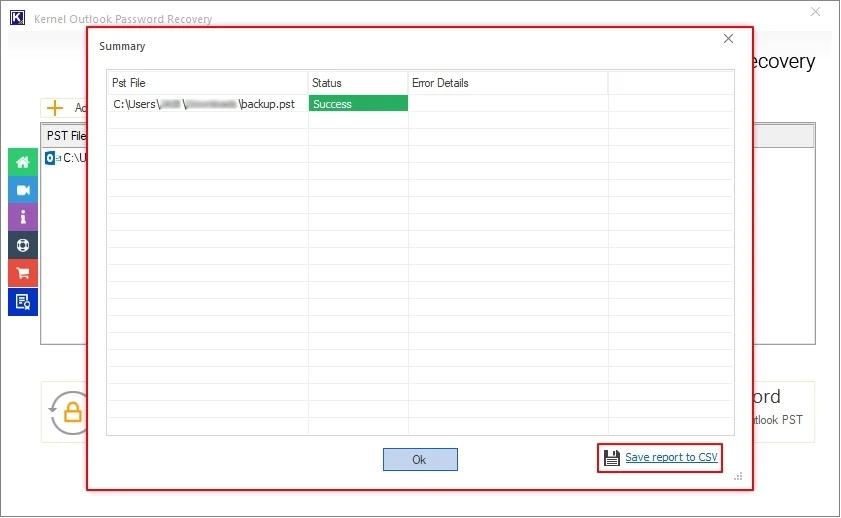
Task: Open the Home icon in sidebar
Action: [x=23, y=162]
